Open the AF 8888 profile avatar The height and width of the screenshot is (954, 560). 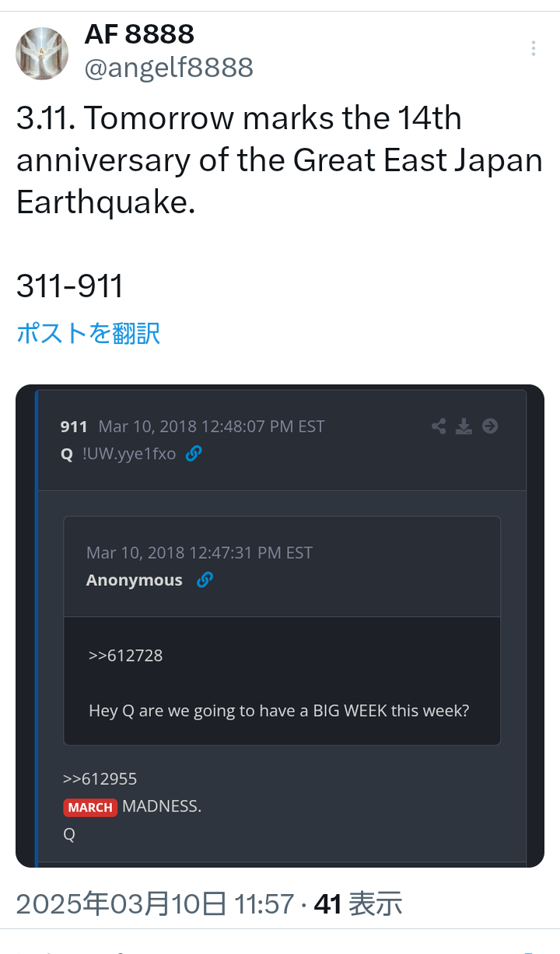(x=42, y=54)
